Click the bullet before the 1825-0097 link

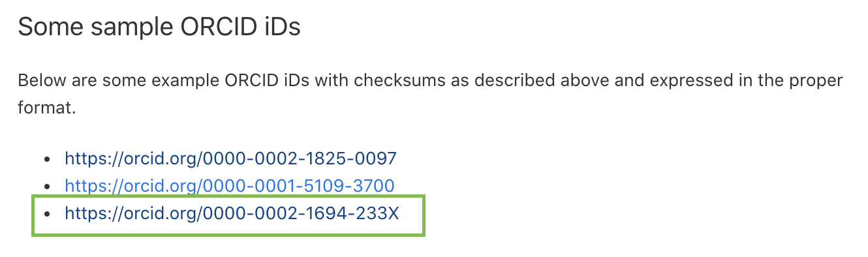(46, 159)
